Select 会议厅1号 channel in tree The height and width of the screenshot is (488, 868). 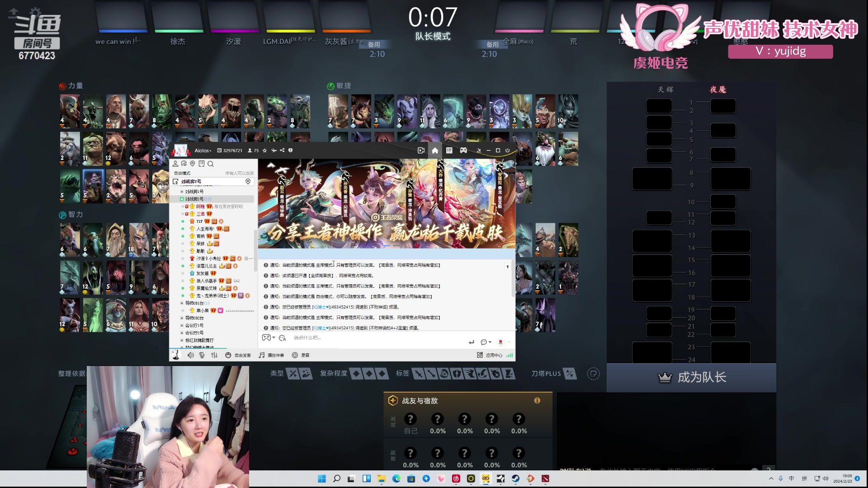coord(194,325)
